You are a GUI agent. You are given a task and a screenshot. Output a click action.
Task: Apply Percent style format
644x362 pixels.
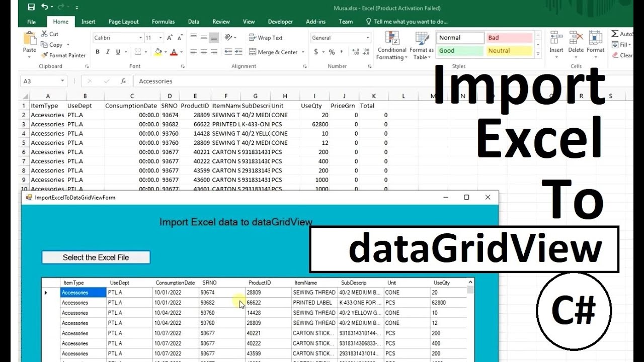coord(332,52)
